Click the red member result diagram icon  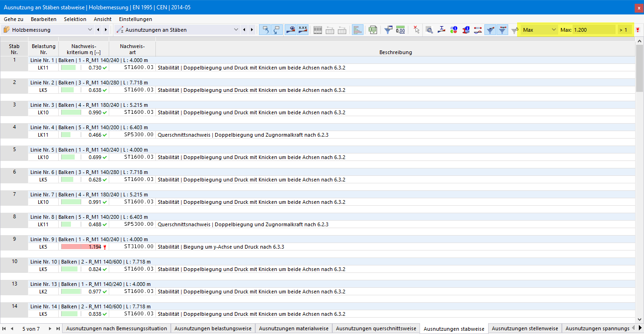[478, 30]
